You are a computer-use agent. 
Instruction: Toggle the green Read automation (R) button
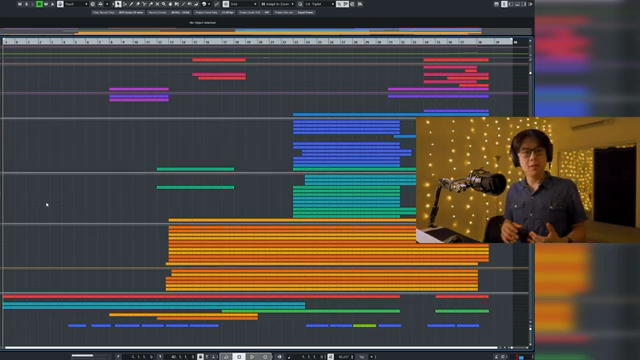tap(39, 4)
